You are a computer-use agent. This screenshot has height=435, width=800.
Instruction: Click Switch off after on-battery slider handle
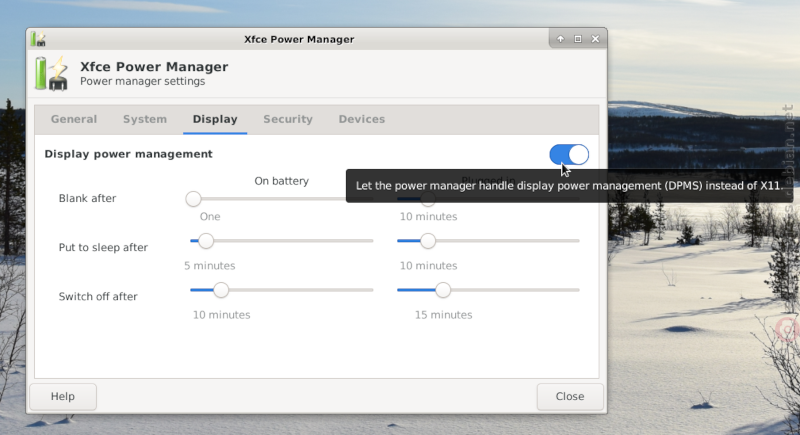[221, 290]
